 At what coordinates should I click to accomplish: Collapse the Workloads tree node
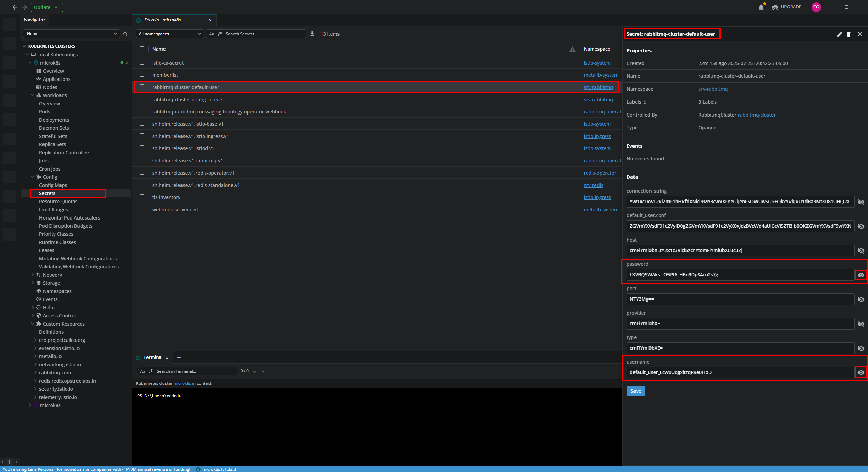point(33,95)
